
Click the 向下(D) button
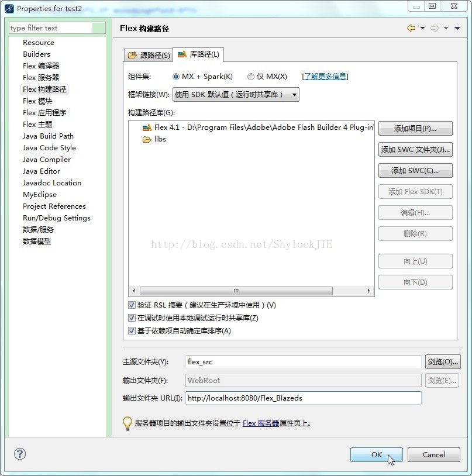(415, 282)
